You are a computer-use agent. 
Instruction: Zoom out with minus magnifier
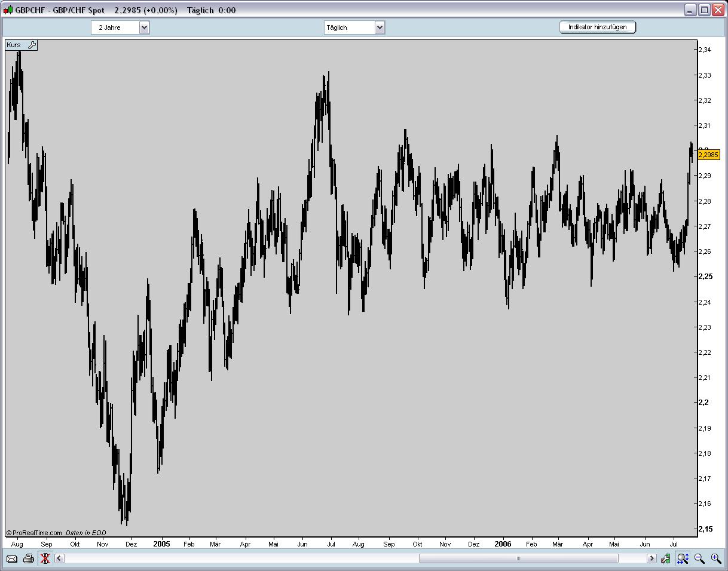699,558
